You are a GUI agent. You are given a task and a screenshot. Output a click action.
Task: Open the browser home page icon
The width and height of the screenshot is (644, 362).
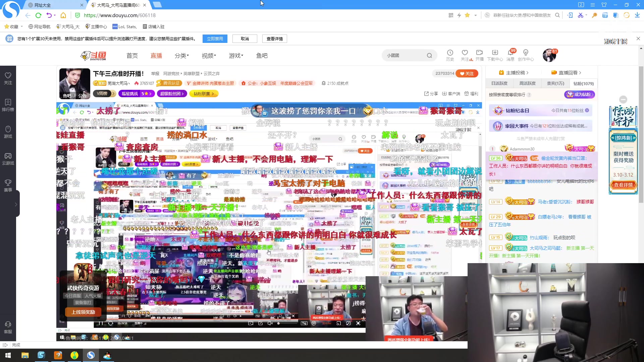[63, 15]
